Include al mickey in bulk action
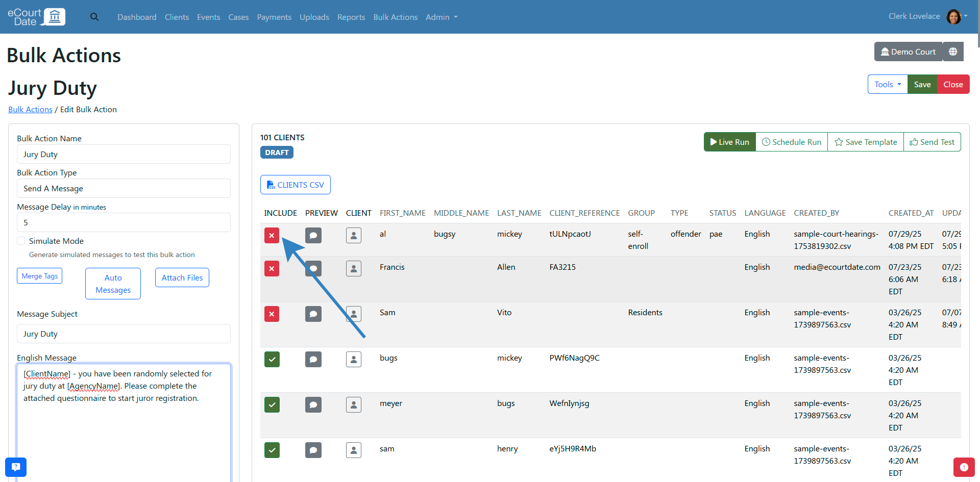 (272, 235)
